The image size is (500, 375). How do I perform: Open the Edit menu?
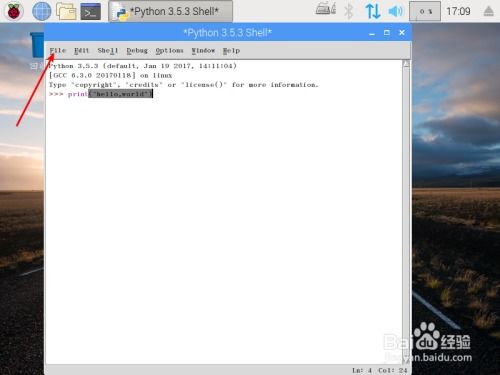pos(82,51)
